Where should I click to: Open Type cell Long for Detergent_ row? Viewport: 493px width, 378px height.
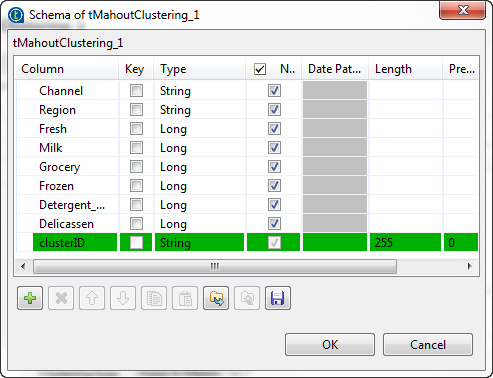(x=199, y=205)
